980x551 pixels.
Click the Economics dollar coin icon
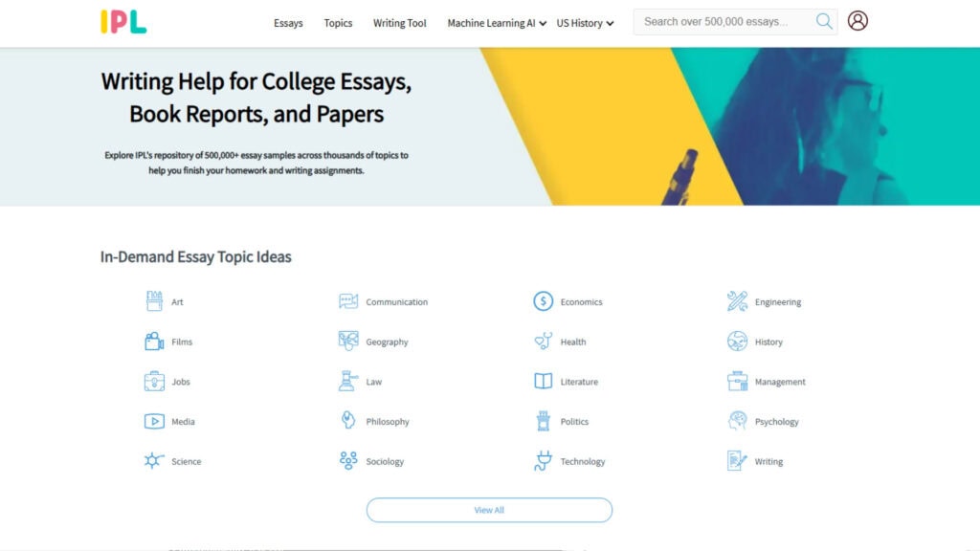click(x=543, y=301)
